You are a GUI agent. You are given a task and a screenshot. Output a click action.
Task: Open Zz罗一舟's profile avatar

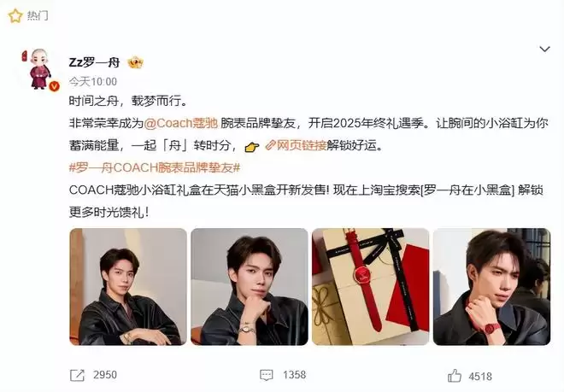[x=38, y=68]
